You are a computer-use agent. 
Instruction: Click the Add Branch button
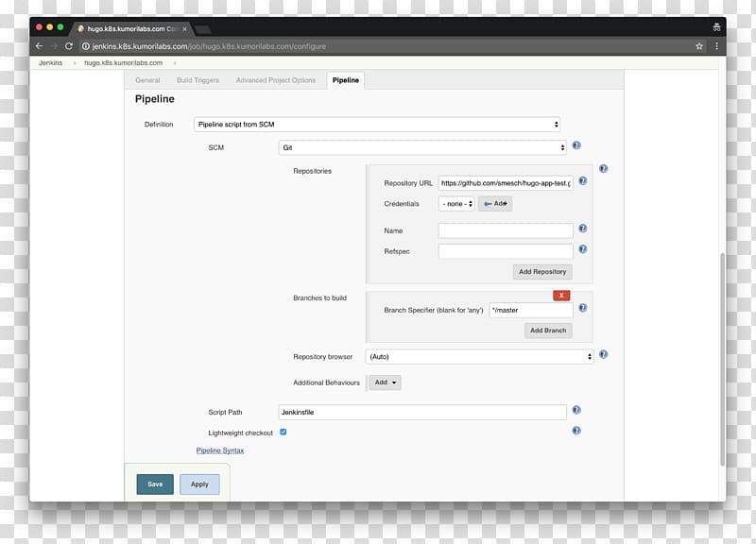pos(548,331)
